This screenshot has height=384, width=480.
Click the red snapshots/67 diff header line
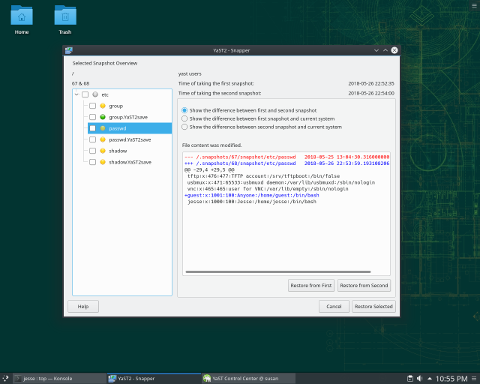(287, 157)
